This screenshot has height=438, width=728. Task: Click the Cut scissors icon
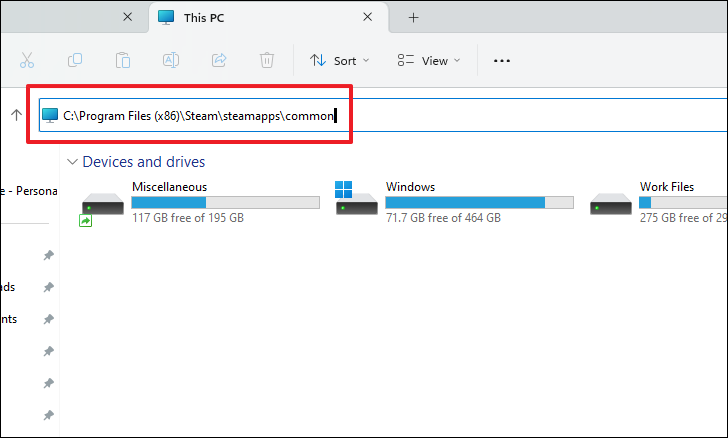(x=27, y=60)
